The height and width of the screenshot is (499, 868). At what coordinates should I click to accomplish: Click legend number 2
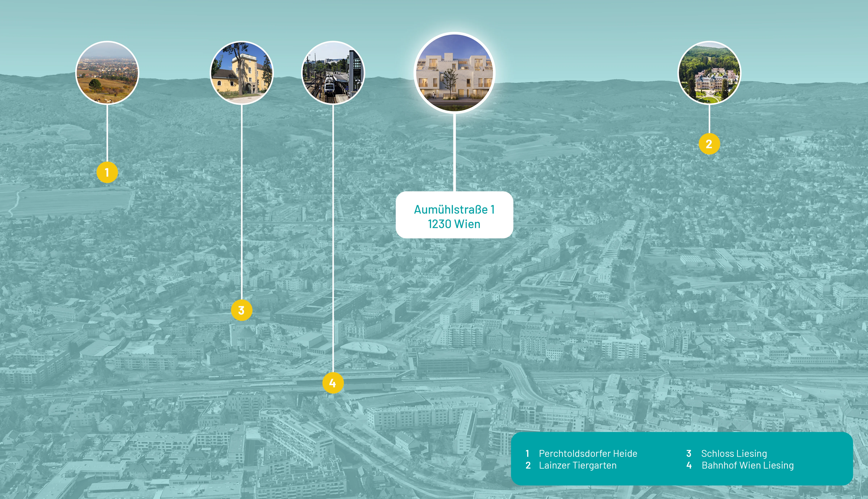[528, 465]
